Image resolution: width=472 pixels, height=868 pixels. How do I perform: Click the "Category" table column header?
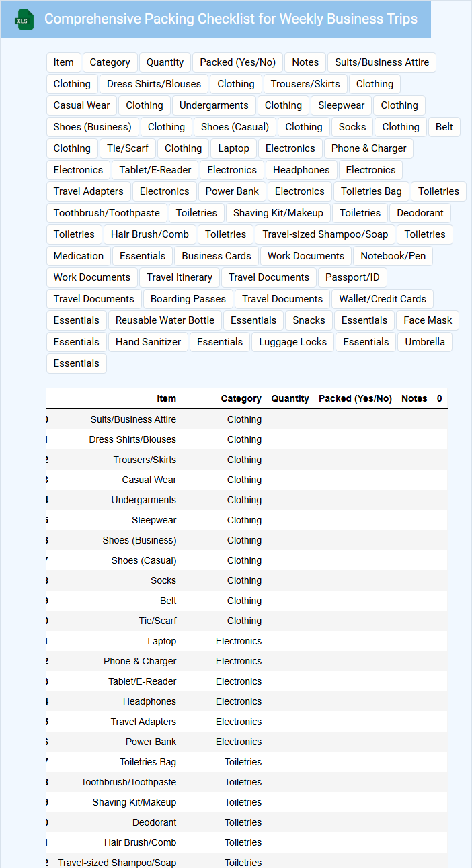point(241,398)
